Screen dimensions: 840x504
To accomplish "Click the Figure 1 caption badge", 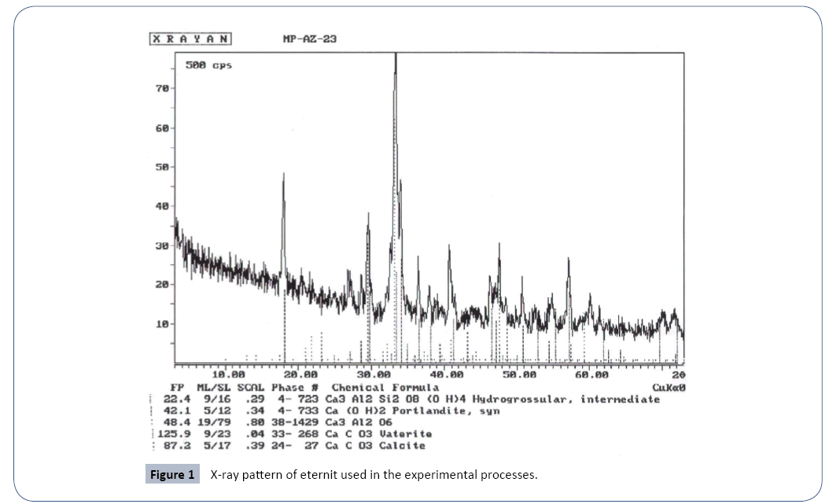I will (171, 475).
